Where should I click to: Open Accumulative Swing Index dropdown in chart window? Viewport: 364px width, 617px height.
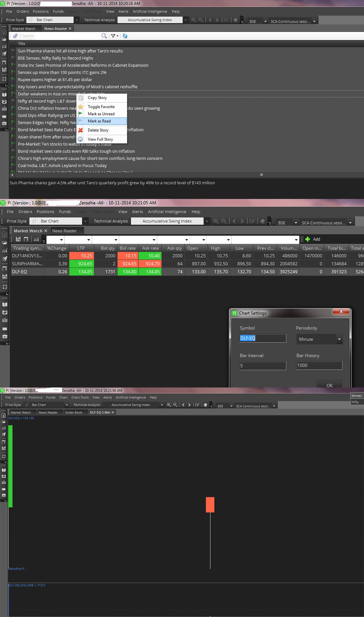[x=162, y=405]
